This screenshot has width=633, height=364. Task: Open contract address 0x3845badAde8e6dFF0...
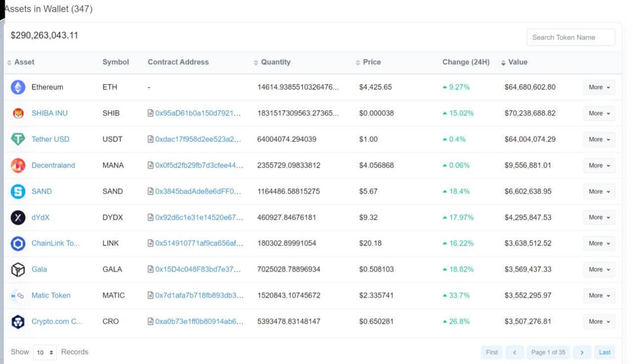coord(198,191)
